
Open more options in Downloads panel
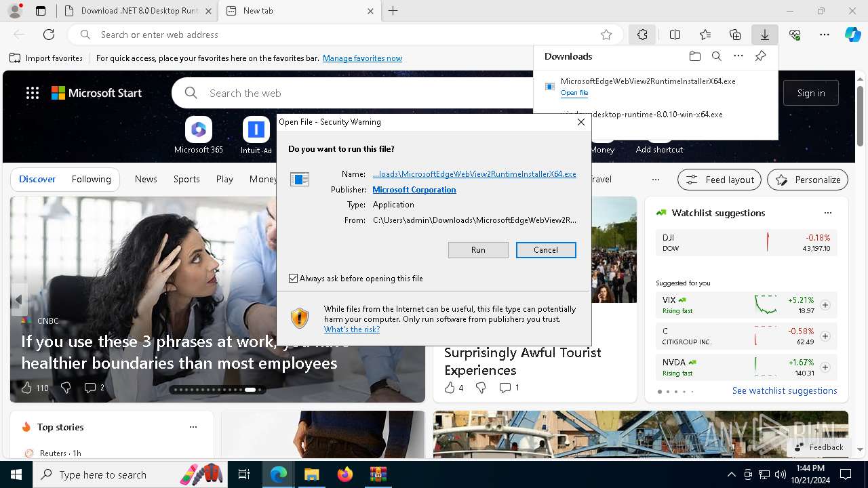[738, 56]
